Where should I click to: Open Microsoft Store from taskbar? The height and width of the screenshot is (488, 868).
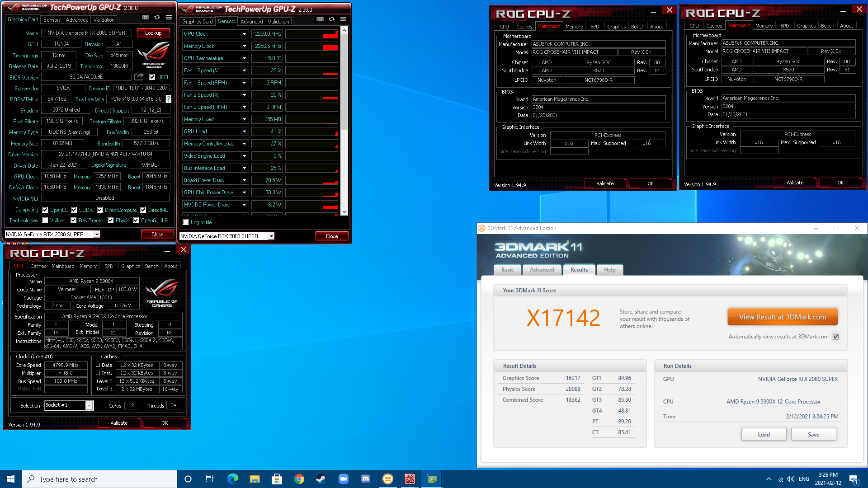click(277, 479)
